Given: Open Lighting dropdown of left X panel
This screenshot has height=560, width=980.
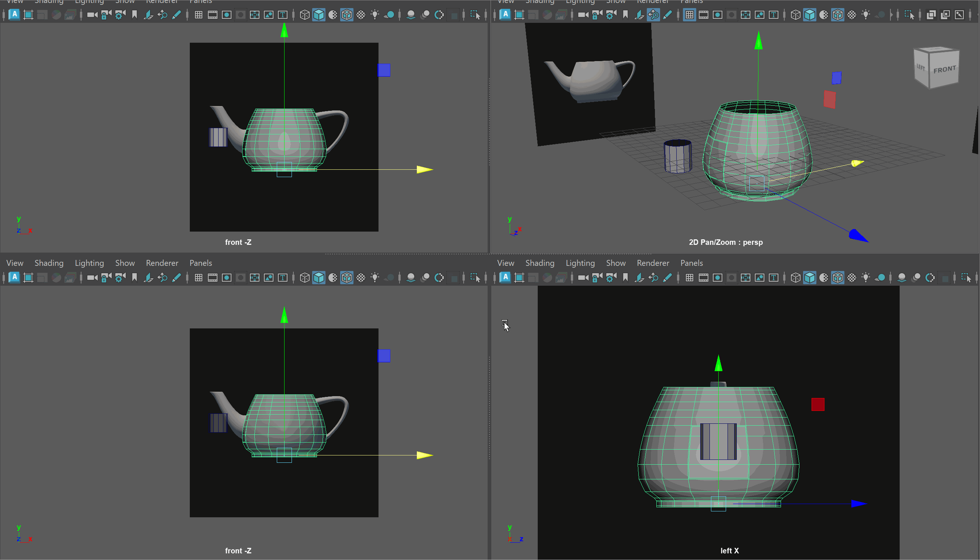Looking at the screenshot, I should pos(580,263).
